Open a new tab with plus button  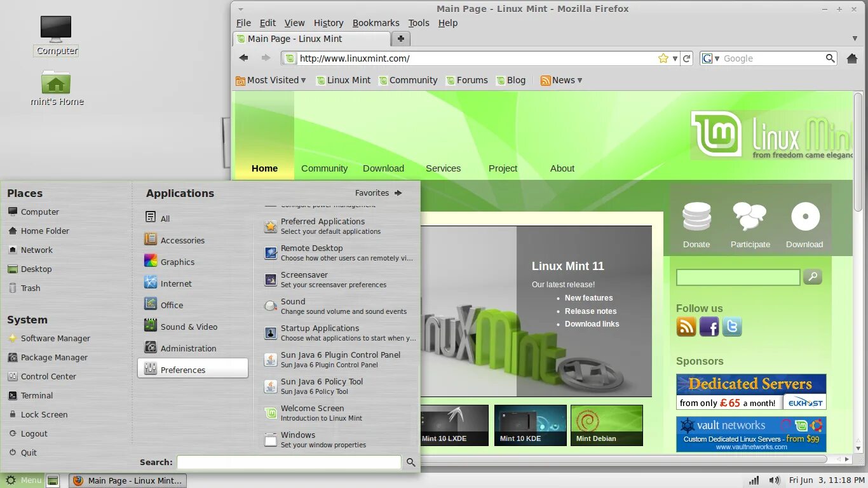pyautogui.click(x=401, y=39)
